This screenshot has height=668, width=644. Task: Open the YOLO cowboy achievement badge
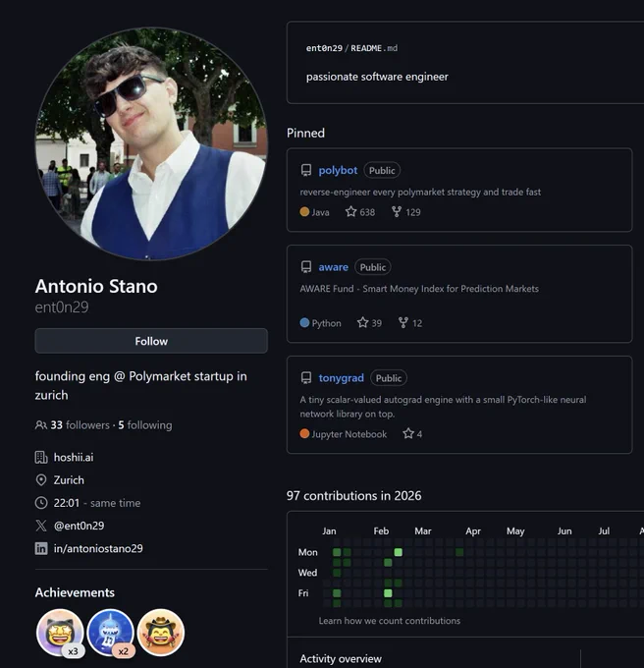click(160, 633)
